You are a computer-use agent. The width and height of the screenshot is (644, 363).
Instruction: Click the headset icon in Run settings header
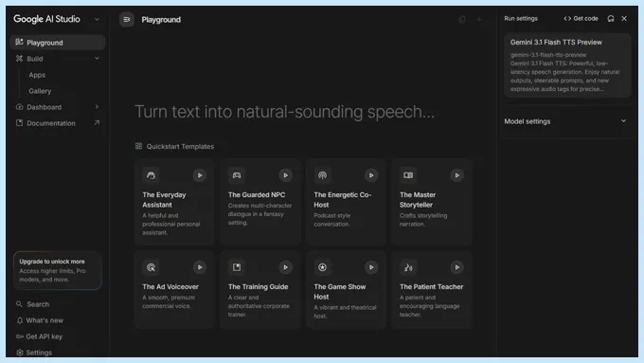(x=611, y=19)
